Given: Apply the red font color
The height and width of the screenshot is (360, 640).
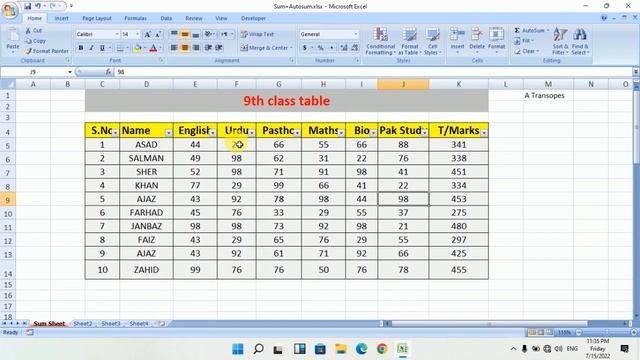Looking at the screenshot, I should (x=153, y=48).
